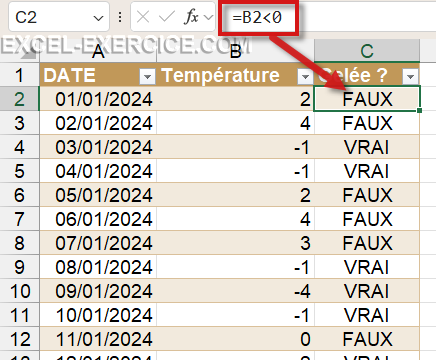436x360 pixels.
Task: Select VRAI cell in row 11
Action: pos(367,315)
